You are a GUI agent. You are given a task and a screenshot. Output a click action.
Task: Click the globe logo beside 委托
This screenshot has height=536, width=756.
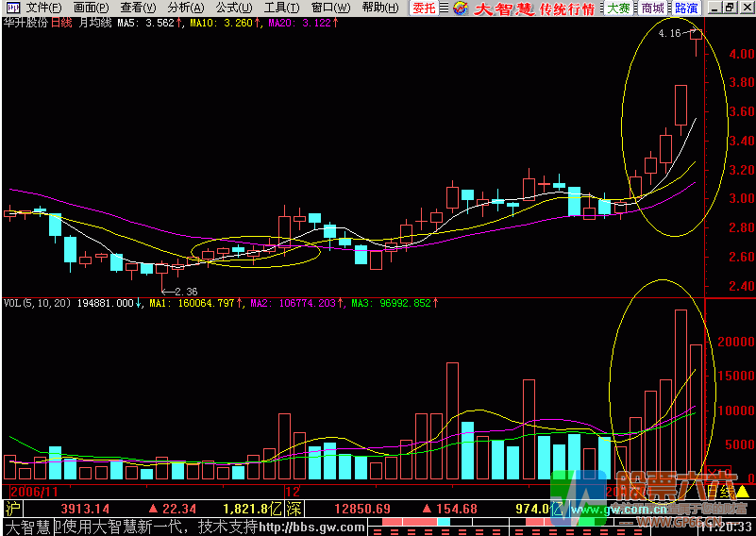click(459, 8)
